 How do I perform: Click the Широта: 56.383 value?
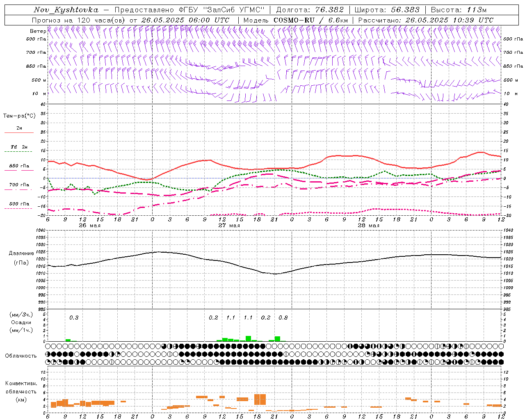coord(387,10)
